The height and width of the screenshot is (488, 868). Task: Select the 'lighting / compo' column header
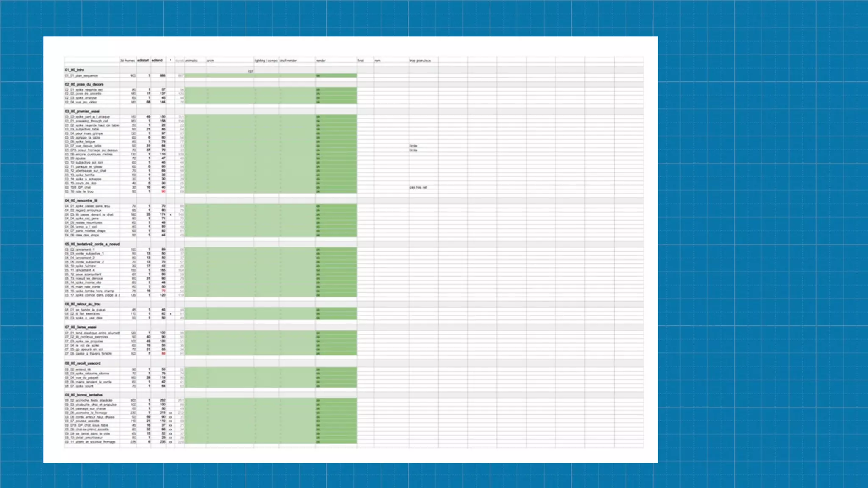[x=266, y=61]
